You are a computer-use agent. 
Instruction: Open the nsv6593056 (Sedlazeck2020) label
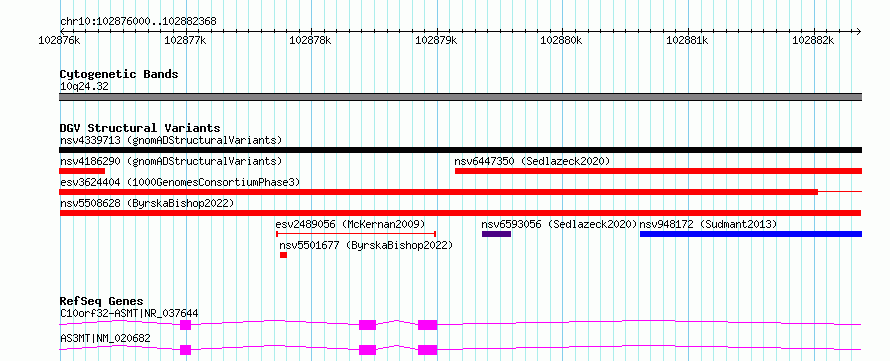pos(560,224)
